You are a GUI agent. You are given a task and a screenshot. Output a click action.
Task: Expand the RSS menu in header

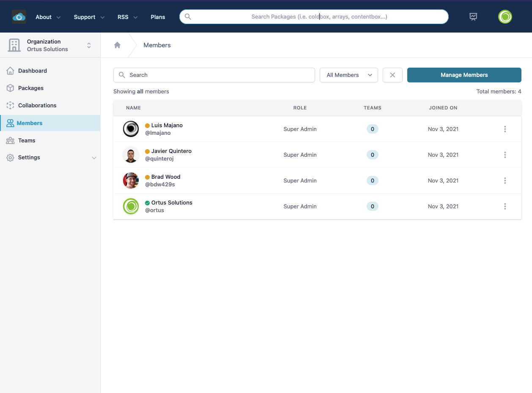click(x=127, y=17)
